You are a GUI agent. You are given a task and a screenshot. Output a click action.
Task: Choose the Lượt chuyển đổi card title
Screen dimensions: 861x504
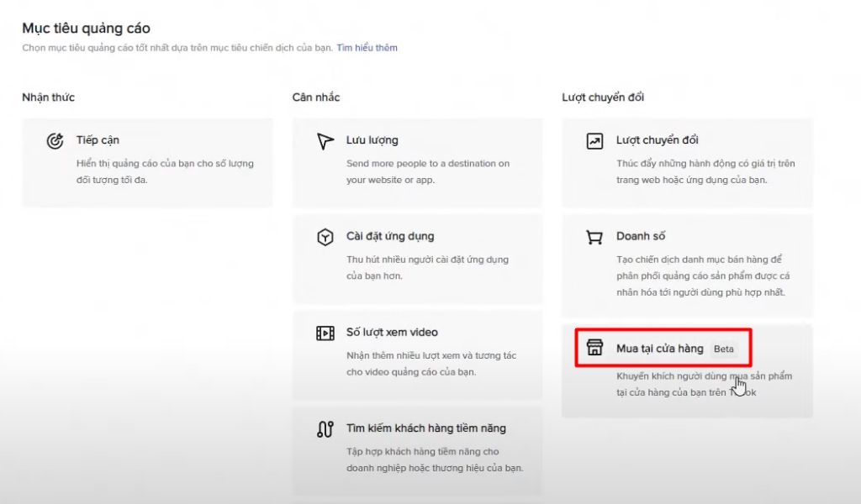coord(658,140)
